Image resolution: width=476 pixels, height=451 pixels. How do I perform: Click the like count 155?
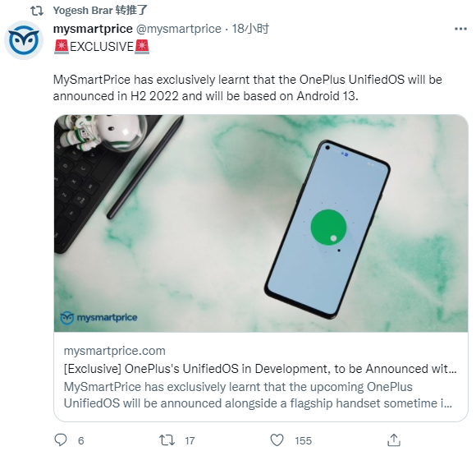click(303, 440)
